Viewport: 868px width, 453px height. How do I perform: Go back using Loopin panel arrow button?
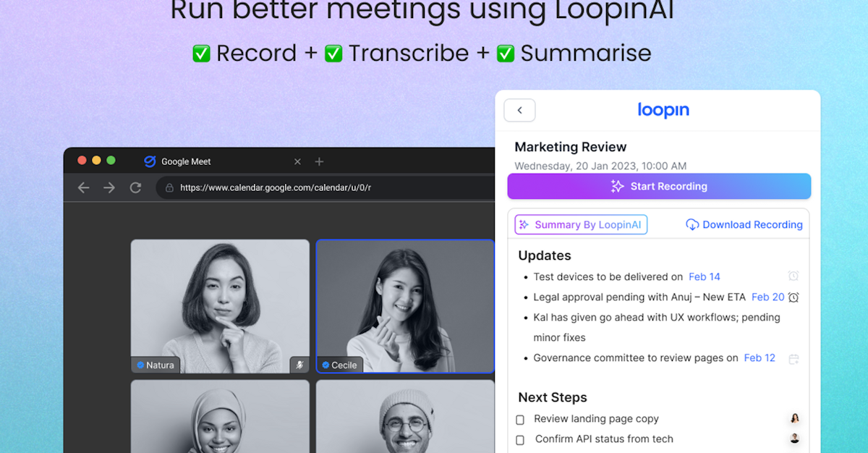point(519,110)
